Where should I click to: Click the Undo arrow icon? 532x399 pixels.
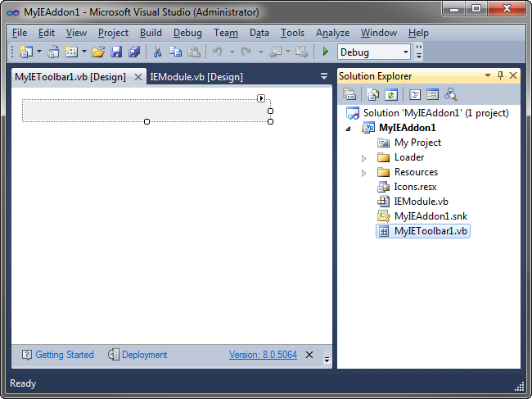click(x=217, y=52)
